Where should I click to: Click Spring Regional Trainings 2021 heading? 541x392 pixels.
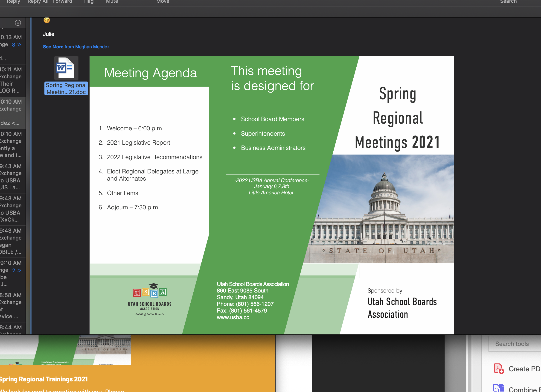[x=44, y=379]
